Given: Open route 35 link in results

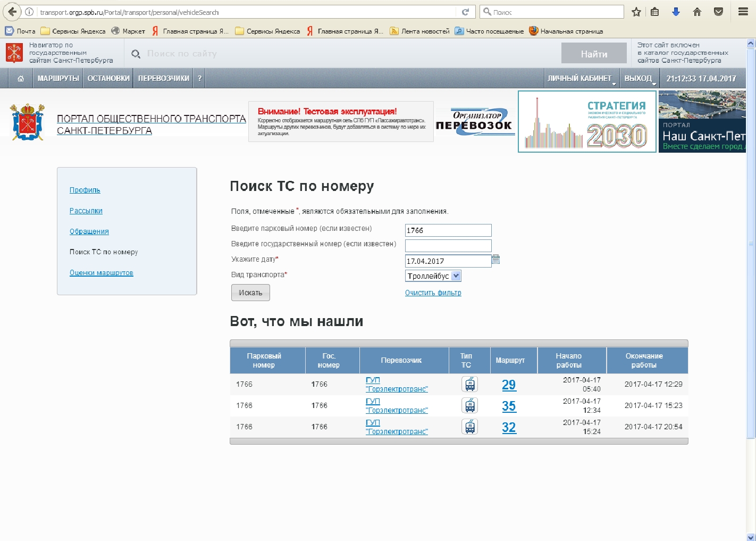Looking at the screenshot, I should click(509, 406).
